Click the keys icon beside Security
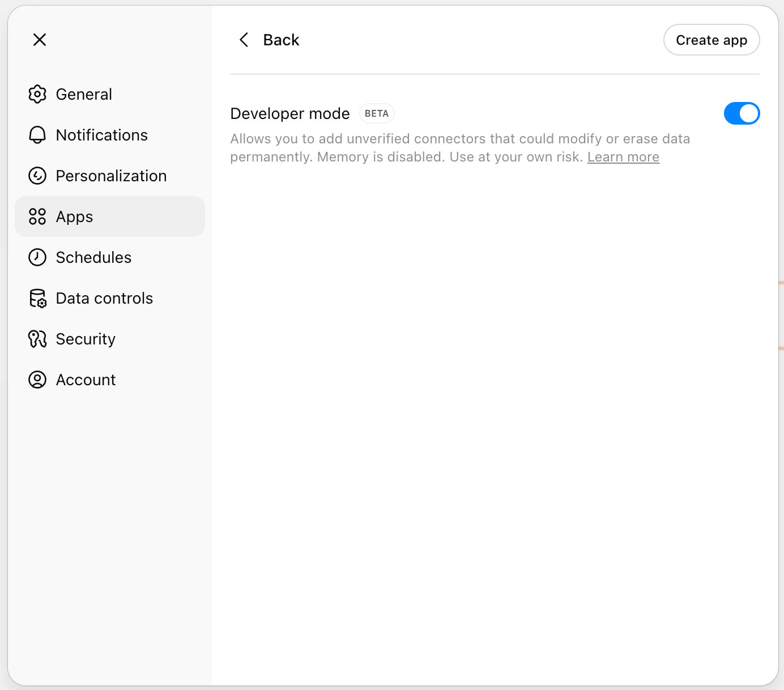 37,339
